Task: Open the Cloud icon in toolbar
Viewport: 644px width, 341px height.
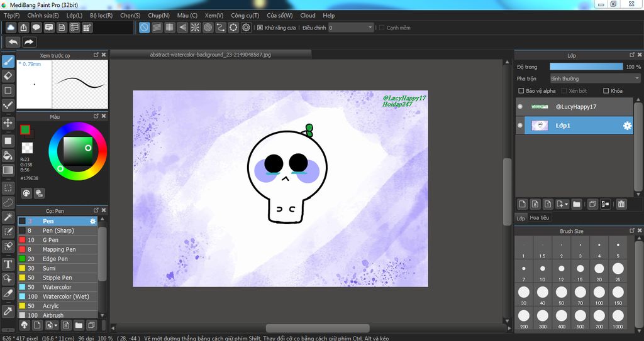Action: click(x=11, y=28)
